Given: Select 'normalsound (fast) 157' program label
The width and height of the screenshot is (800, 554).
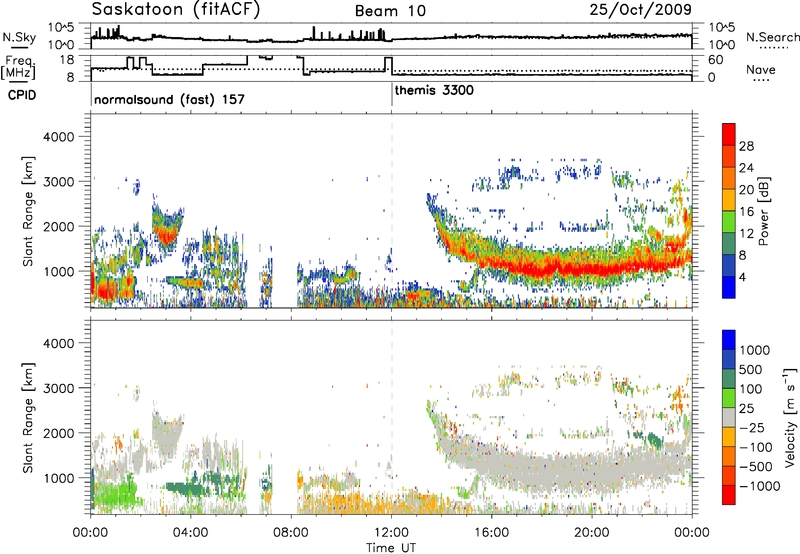Looking at the screenshot, I should coord(169,99).
